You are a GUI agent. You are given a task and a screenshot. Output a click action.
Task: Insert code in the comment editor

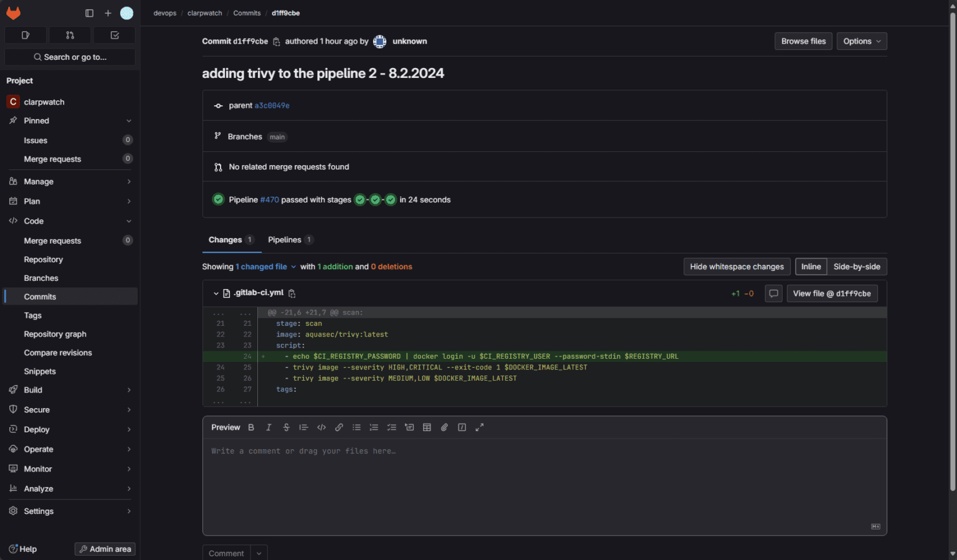pyautogui.click(x=321, y=427)
